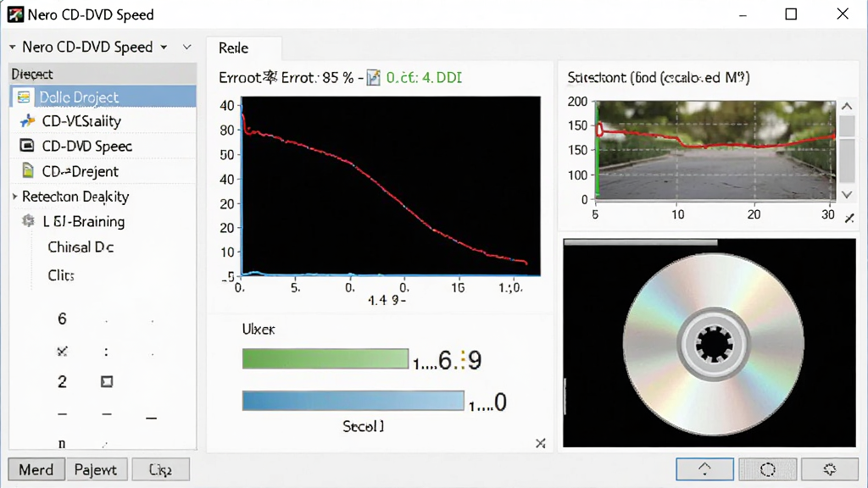Screen dimensions: 868x488
Task: Click the Dalic Droject row icon
Action: pos(24,97)
